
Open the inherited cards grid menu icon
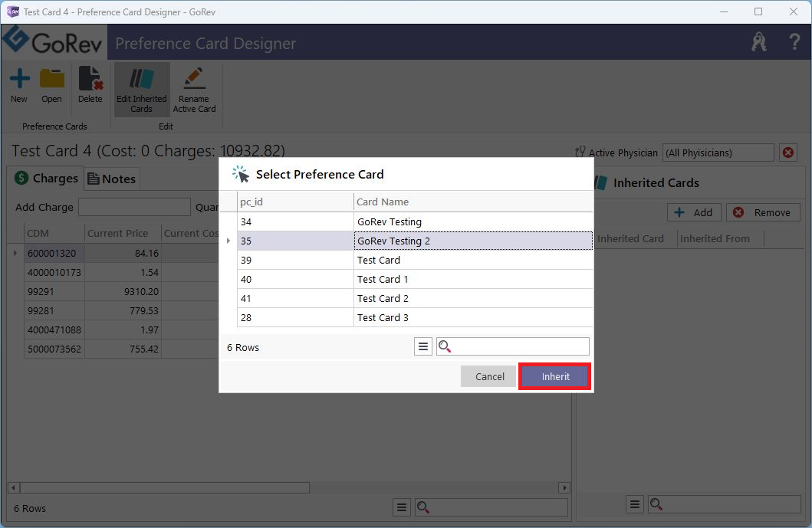pos(635,504)
